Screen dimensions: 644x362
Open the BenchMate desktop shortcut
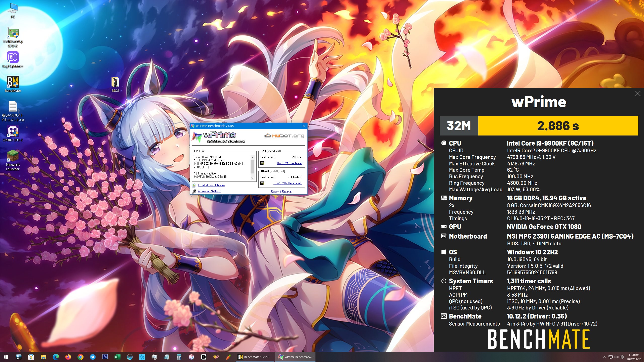13,84
